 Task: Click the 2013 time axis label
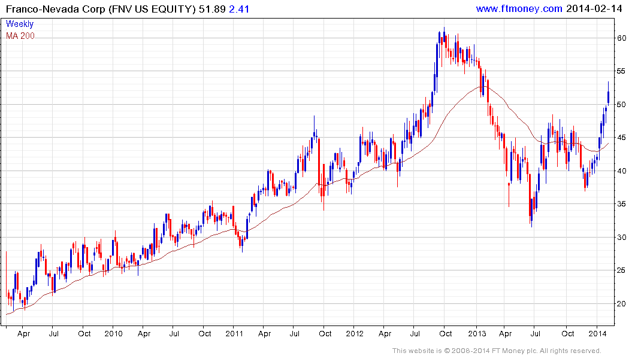[477, 333]
